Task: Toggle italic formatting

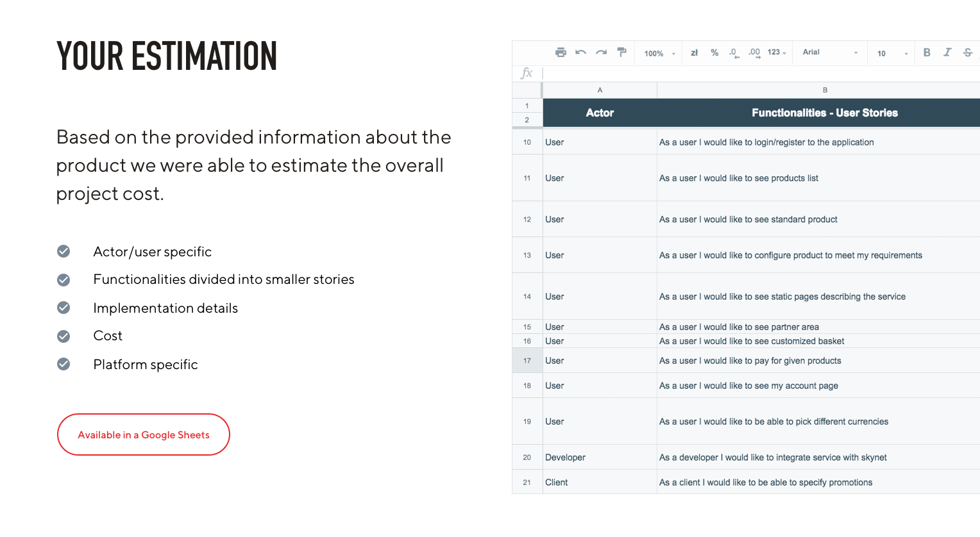Action: tap(947, 53)
